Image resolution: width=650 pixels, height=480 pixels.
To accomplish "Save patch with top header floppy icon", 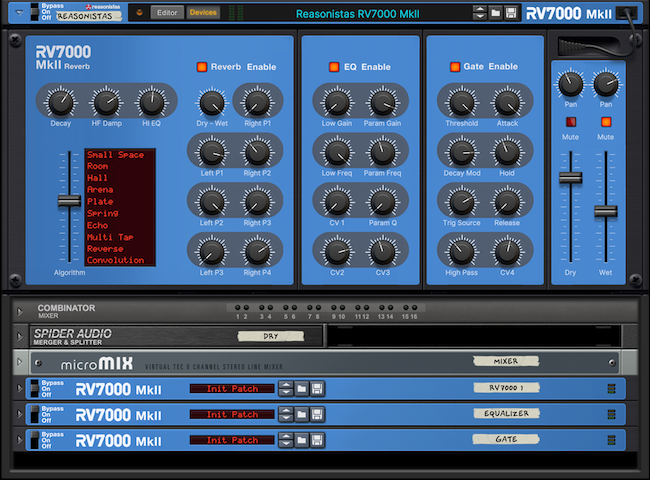I will (511, 13).
